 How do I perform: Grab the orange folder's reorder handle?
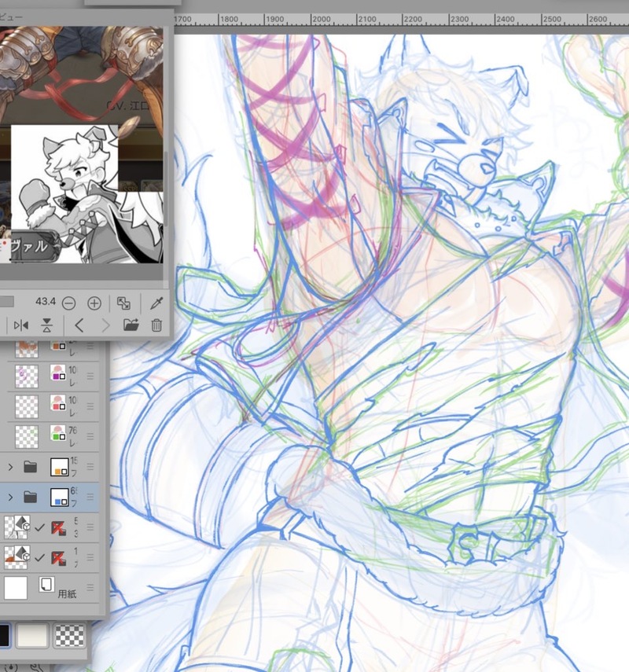(x=90, y=467)
